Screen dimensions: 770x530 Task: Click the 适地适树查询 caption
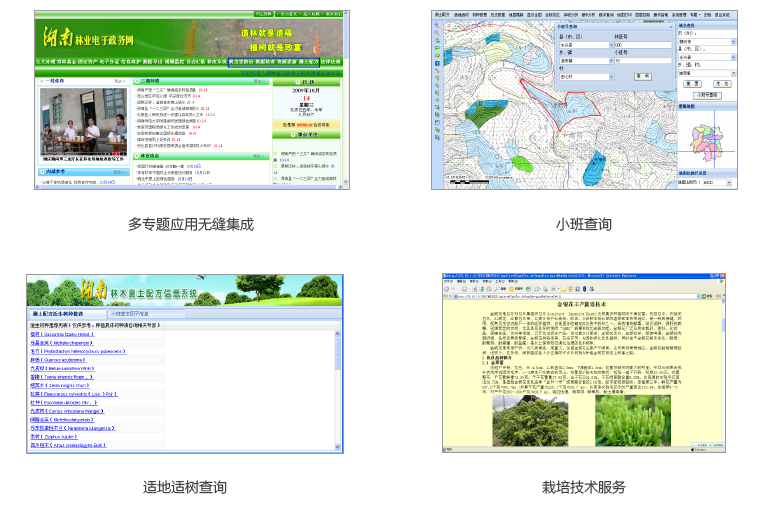tap(185, 487)
